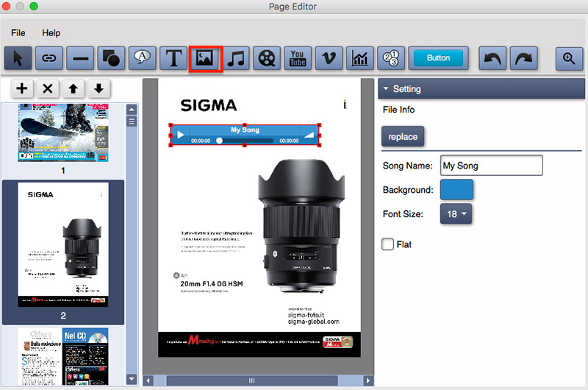
Task: Open the Font Size dropdown
Action: coord(456,214)
